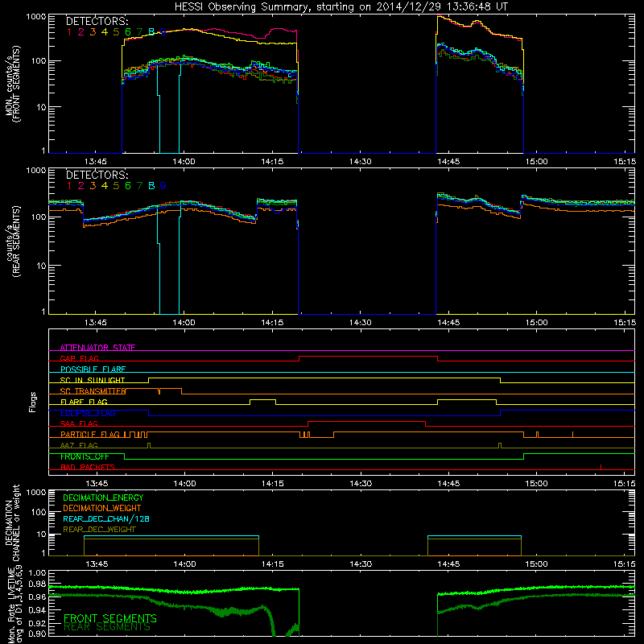Click the HESSI Observing Summary title text
The width and height of the screenshot is (644, 644).
(341, 6)
